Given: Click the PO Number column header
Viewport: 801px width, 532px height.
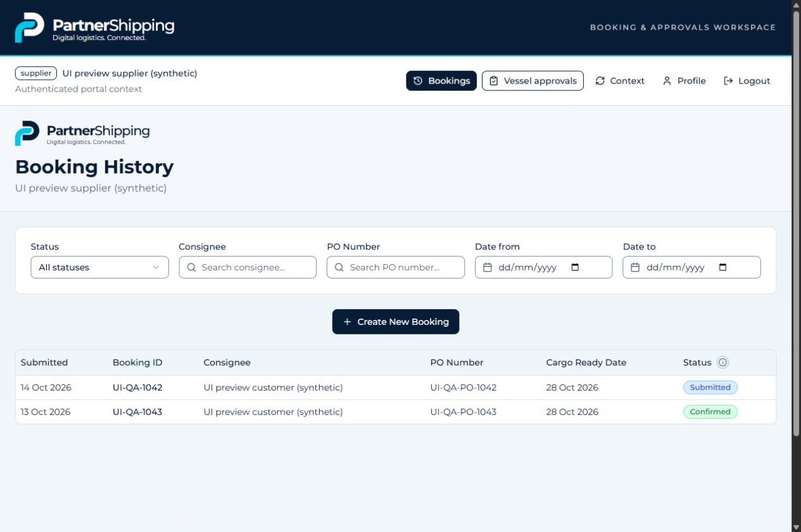Looking at the screenshot, I should click(457, 363).
